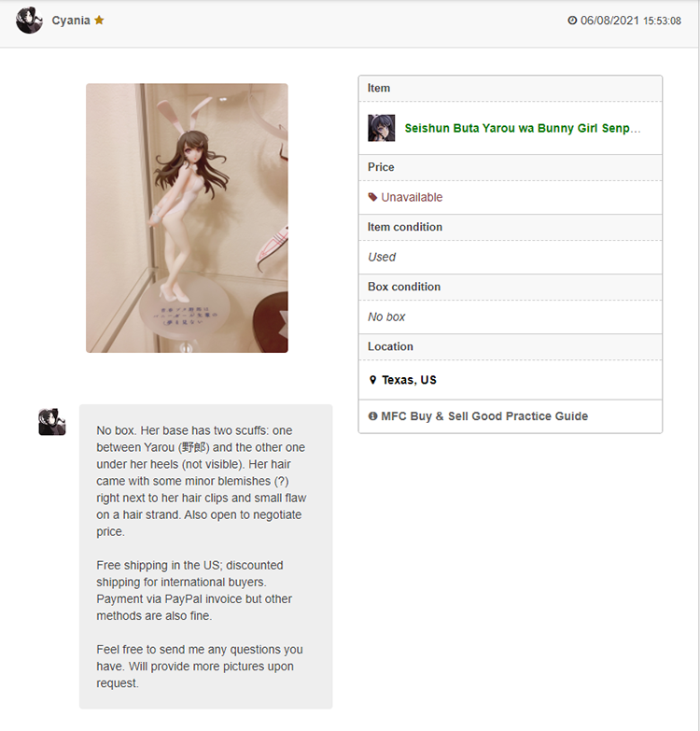Open the Seishun Buta Yarou item thumbnail

(x=381, y=128)
